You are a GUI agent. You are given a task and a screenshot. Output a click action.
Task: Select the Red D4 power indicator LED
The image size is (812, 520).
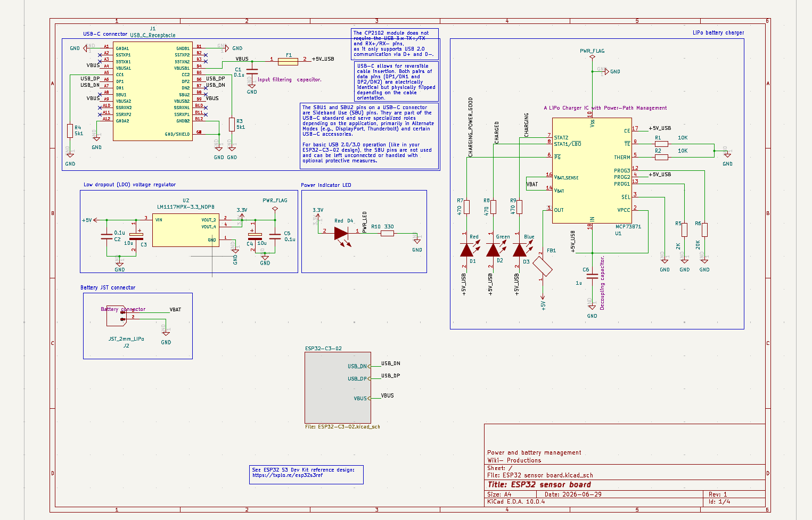coord(341,233)
